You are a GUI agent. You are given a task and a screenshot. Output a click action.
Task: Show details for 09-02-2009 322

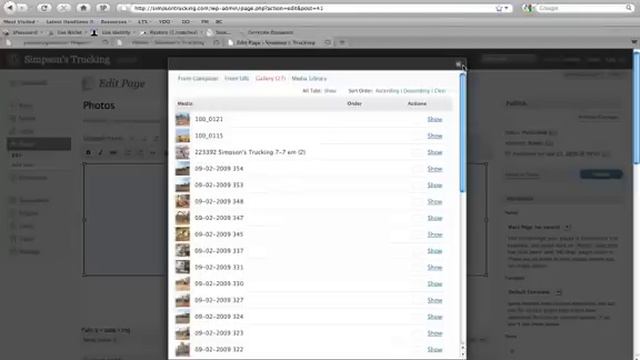pyautogui.click(x=435, y=349)
